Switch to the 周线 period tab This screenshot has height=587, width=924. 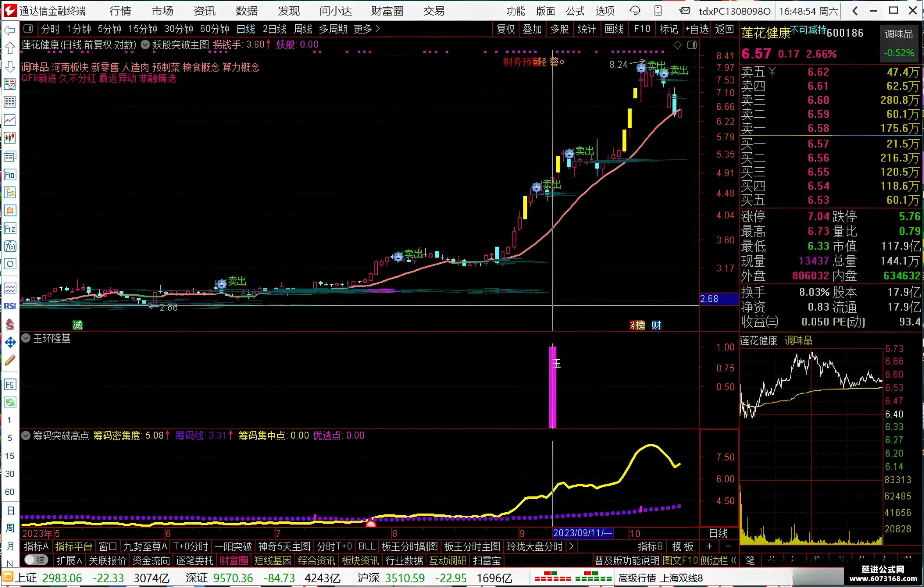point(303,29)
